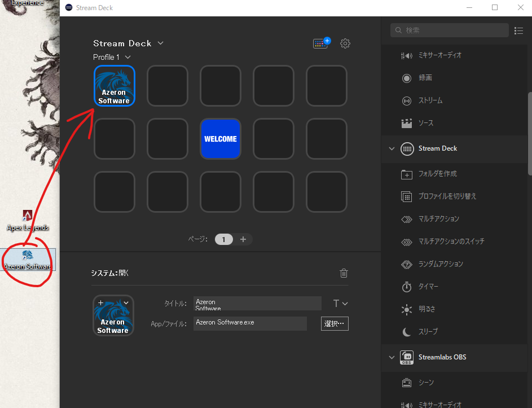
Task: Select the 明るさ brightness icon
Action: pyautogui.click(x=406, y=310)
